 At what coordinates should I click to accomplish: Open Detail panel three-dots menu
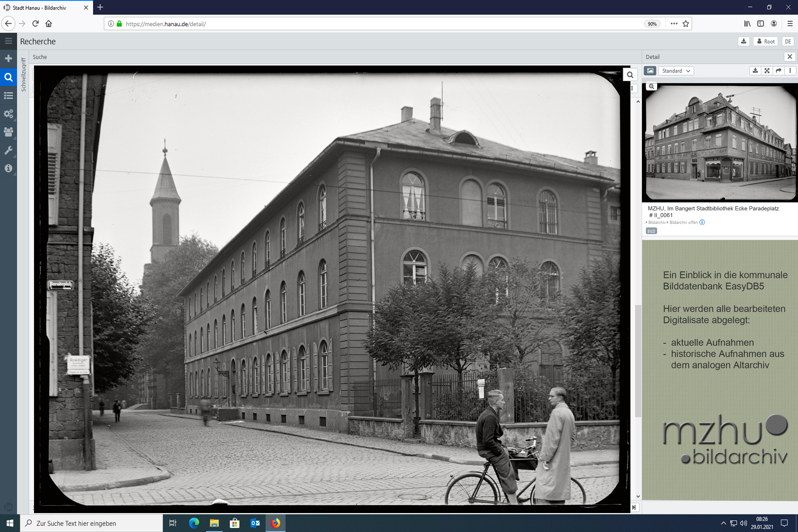pyautogui.click(x=790, y=70)
